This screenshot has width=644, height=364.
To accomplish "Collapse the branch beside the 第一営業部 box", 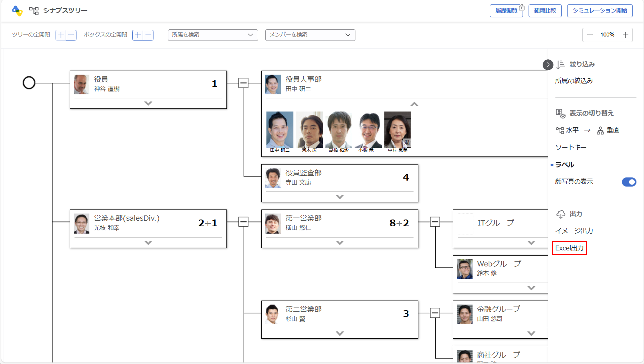I will tap(435, 222).
